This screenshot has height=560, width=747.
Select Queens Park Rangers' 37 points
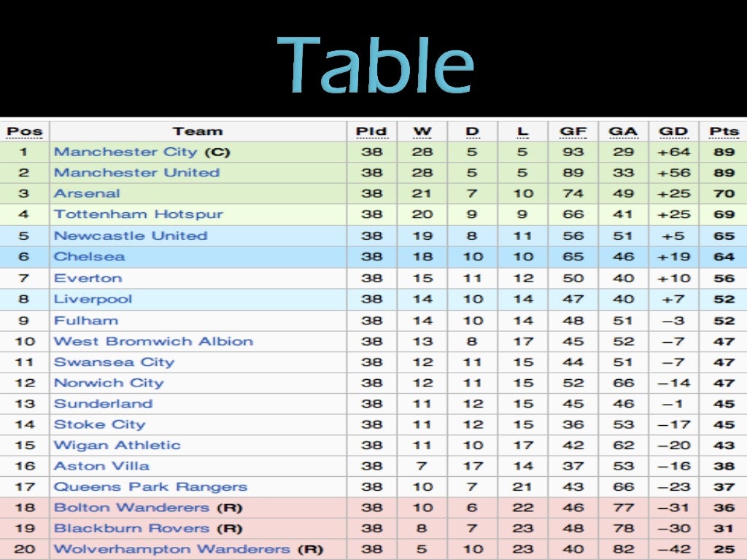[724, 486]
